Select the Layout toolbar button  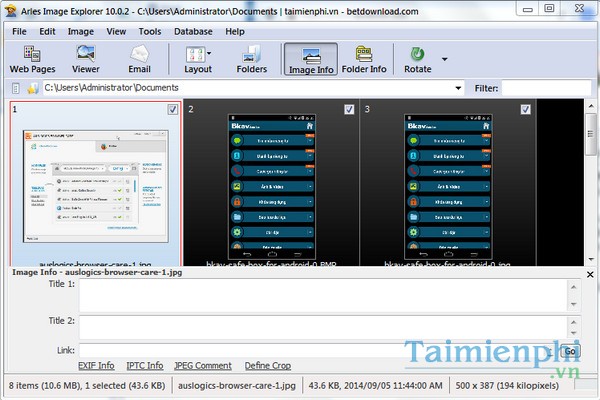[x=197, y=59]
